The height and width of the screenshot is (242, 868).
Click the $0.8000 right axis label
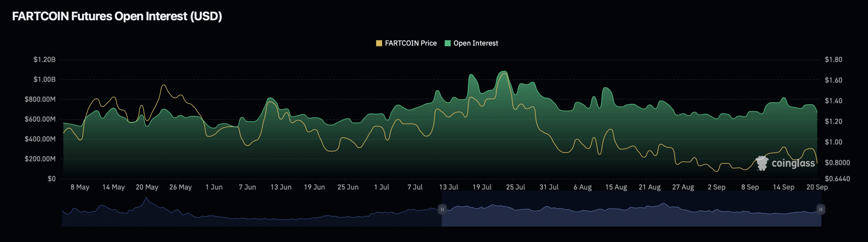[x=837, y=163]
